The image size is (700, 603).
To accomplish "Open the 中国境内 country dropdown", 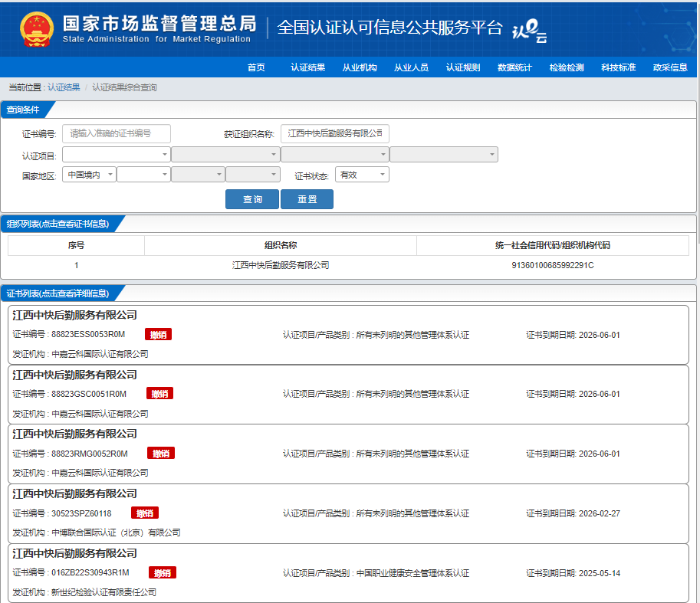I will [x=89, y=175].
